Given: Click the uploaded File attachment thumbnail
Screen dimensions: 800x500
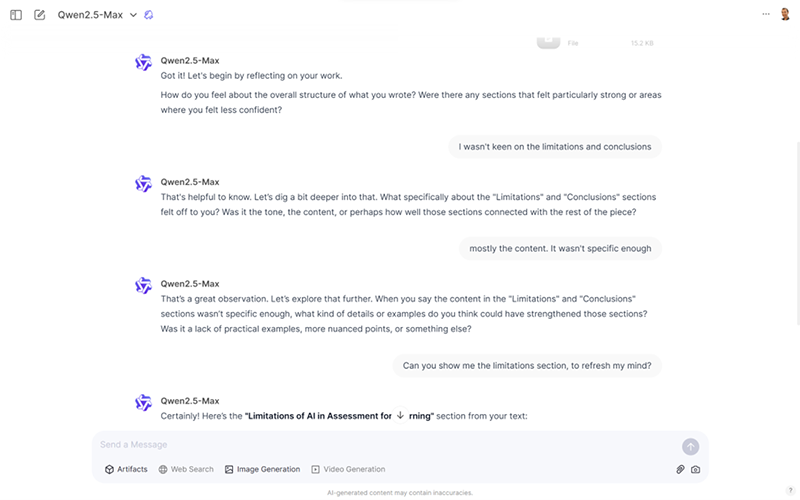Looking at the screenshot, I should coord(548,42).
